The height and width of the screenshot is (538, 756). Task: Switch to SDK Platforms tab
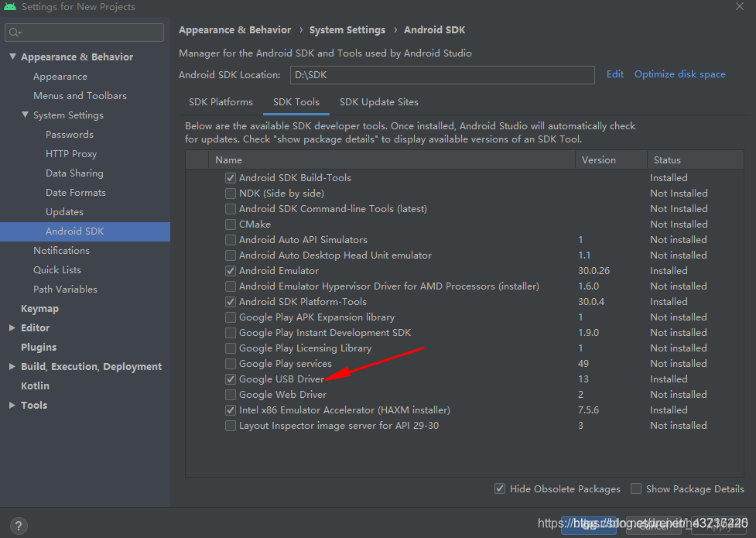(221, 102)
